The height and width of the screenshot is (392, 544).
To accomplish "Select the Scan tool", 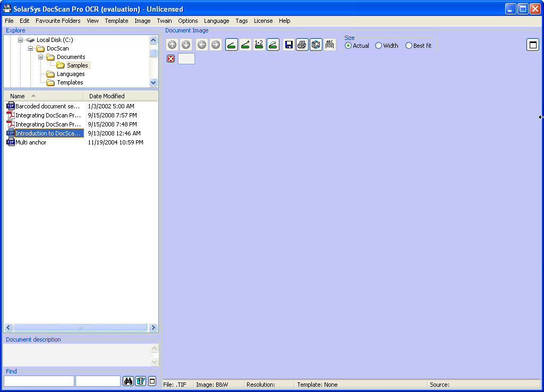I will 231,45.
